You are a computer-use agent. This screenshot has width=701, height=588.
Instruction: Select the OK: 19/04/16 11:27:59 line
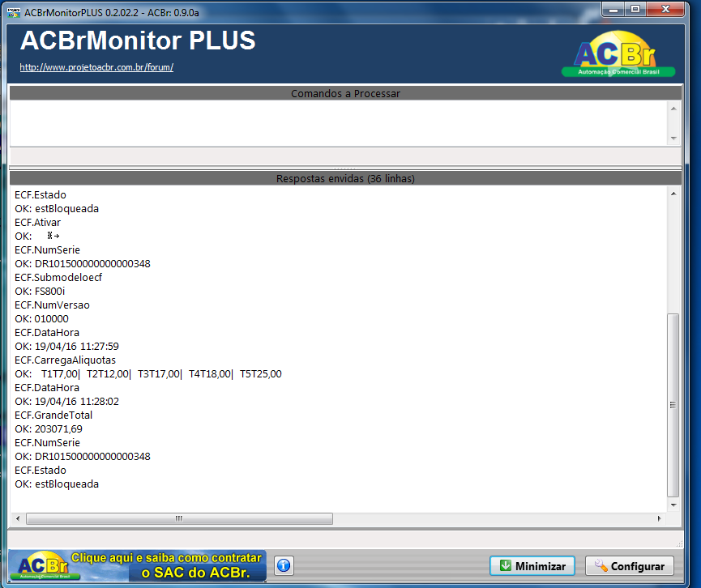[67, 347]
